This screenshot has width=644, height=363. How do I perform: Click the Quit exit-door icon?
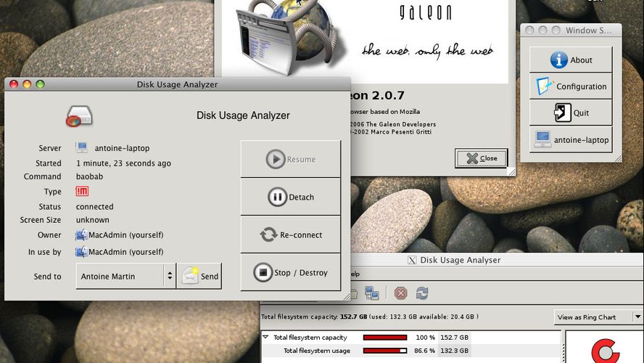(x=562, y=113)
